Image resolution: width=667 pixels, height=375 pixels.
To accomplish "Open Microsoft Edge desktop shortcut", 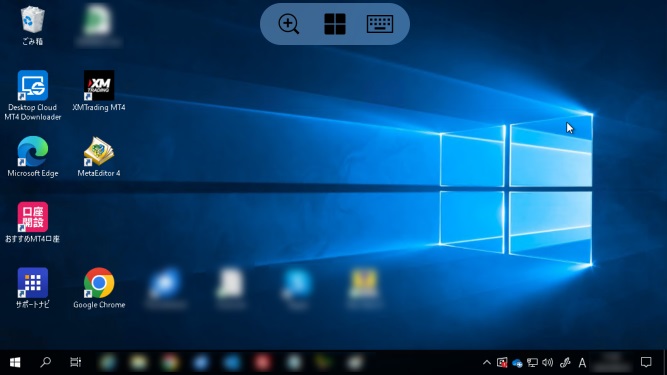I will pyautogui.click(x=33, y=157).
